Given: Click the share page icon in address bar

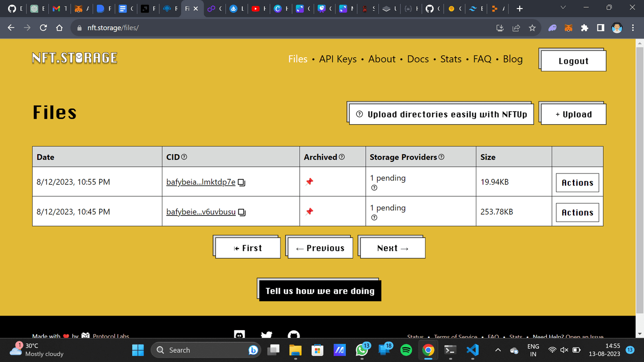Looking at the screenshot, I should [x=516, y=28].
